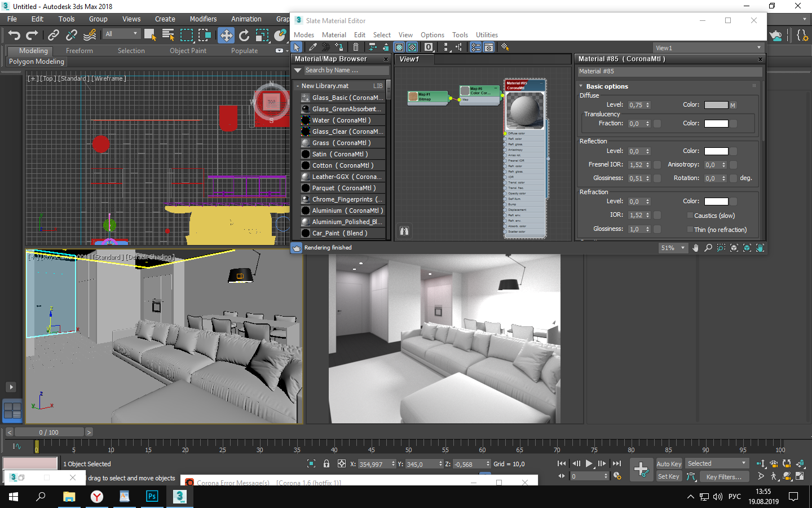Click Play Animation button
The width and height of the screenshot is (812, 508).
click(x=589, y=463)
